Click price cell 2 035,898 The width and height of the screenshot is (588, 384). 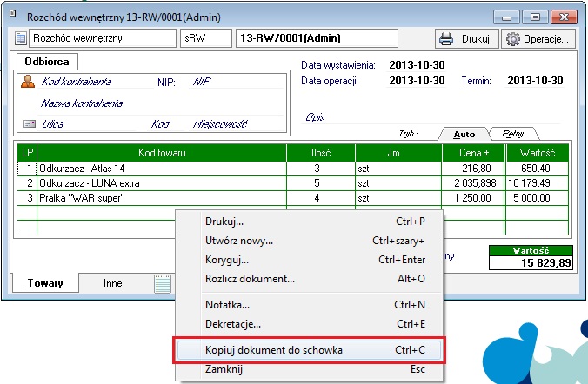pyautogui.click(x=473, y=183)
